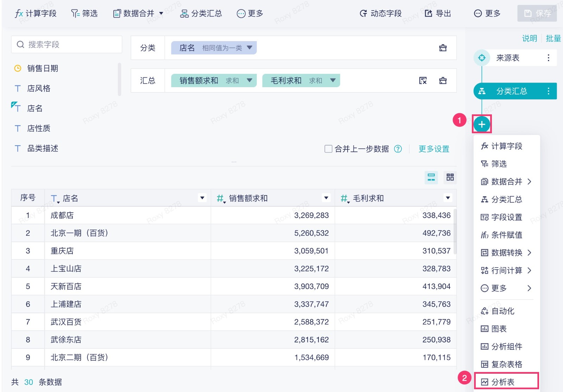Click the 搜索字段 search input
This screenshot has width=563, height=392.
[x=67, y=44]
